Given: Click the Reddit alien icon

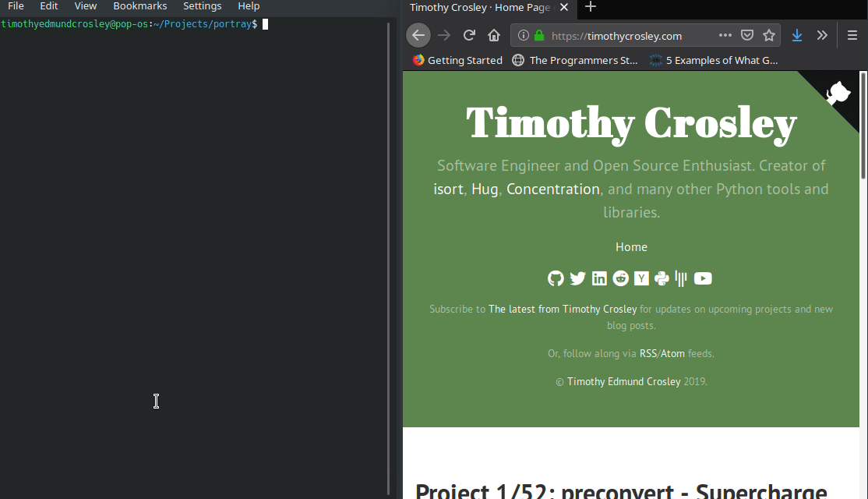Looking at the screenshot, I should point(619,278).
